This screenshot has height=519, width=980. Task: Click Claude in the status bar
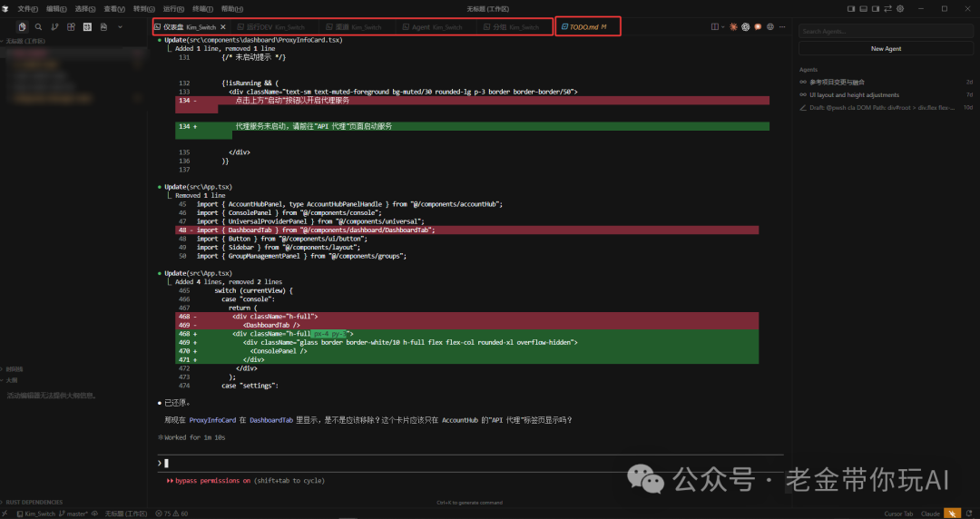(930, 514)
